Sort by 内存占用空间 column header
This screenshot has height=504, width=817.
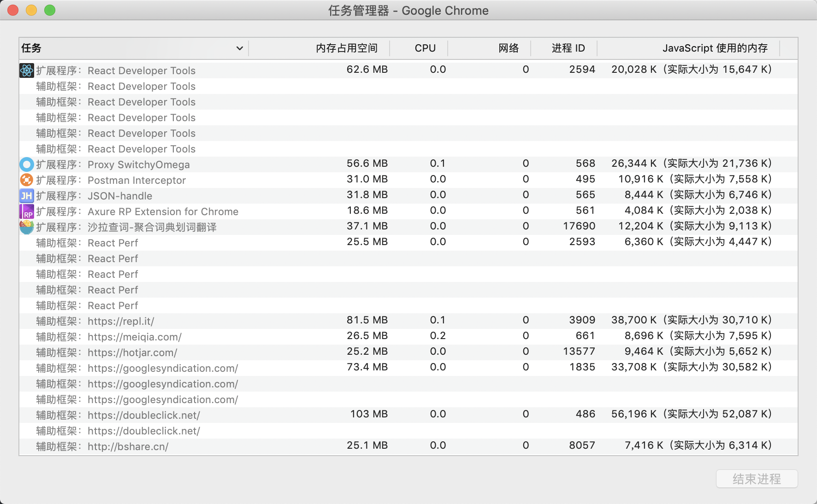(347, 48)
